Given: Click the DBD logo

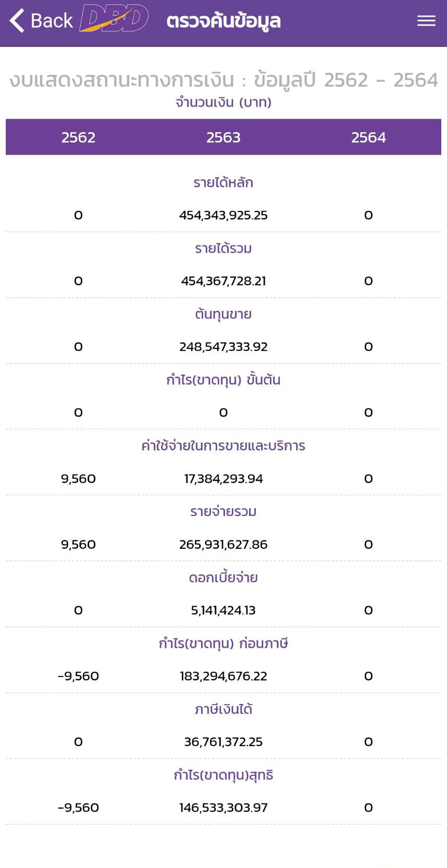Looking at the screenshot, I should tap(114, 19).
